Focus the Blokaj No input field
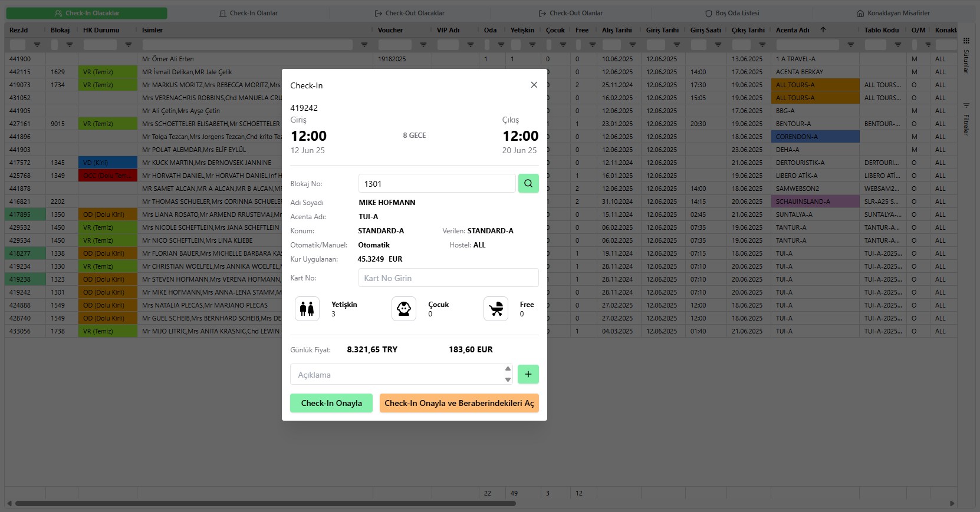This screenshot has height=512, width=980. coord(437,183)
